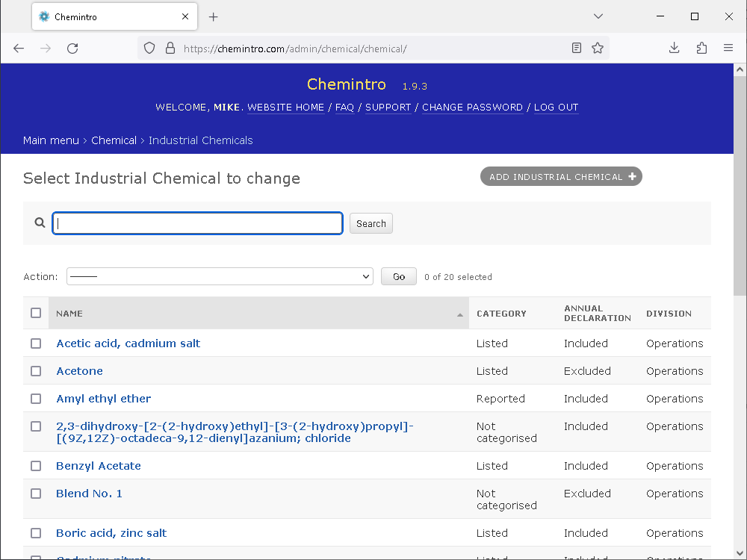Click the Search button

point(371,223)
